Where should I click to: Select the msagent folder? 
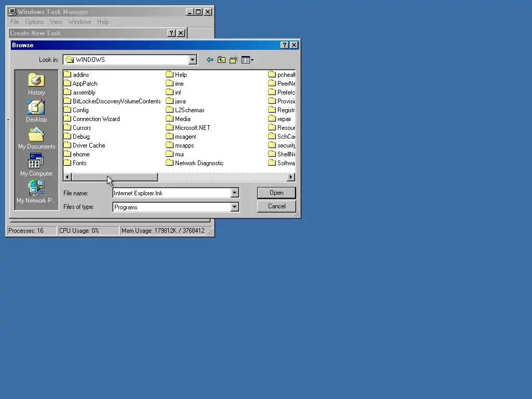(181, 137)
